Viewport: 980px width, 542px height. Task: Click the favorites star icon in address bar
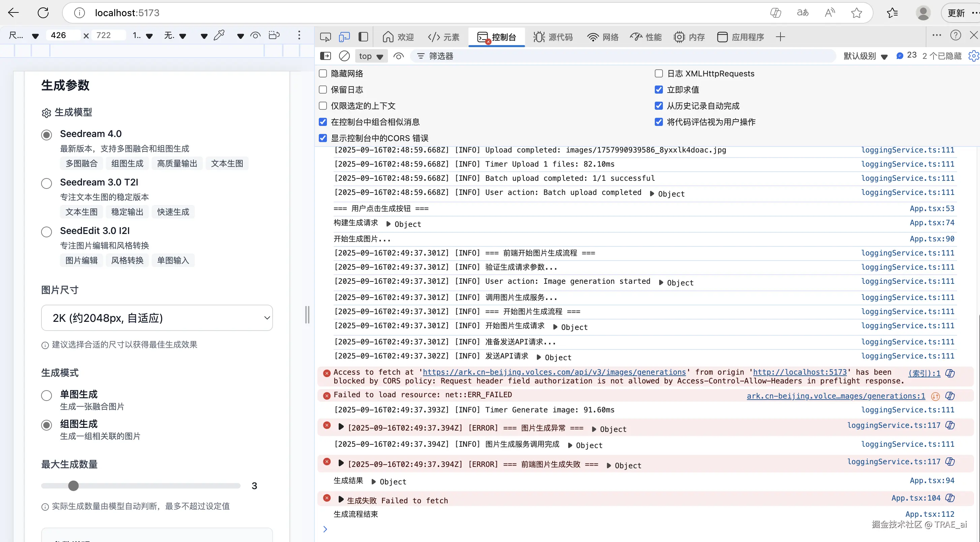856,13
